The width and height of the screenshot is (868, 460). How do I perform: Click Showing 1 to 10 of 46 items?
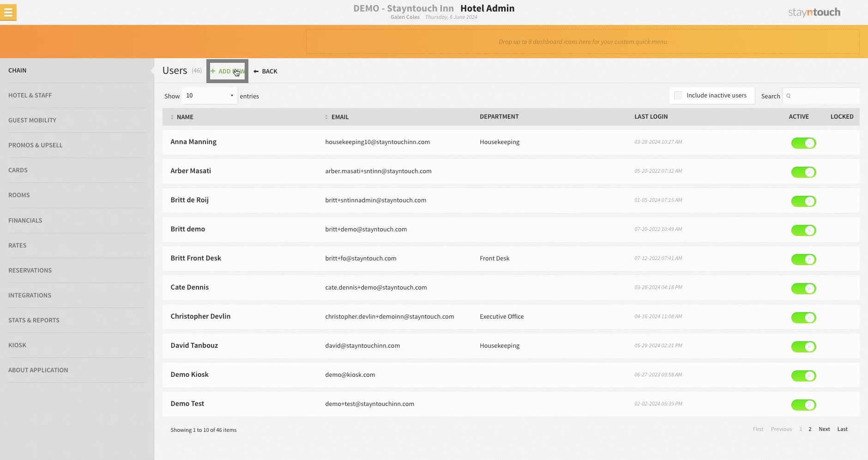coord(204,430)
